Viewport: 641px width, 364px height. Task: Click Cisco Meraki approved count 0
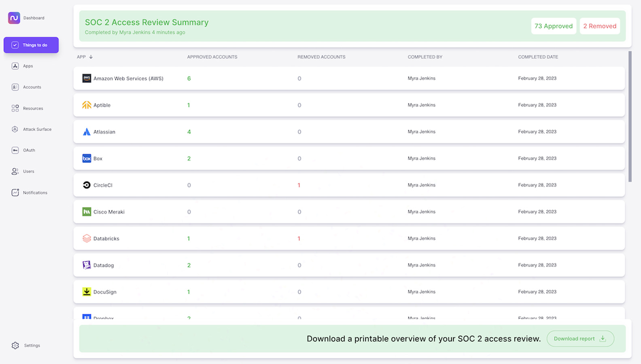(189, 212)
